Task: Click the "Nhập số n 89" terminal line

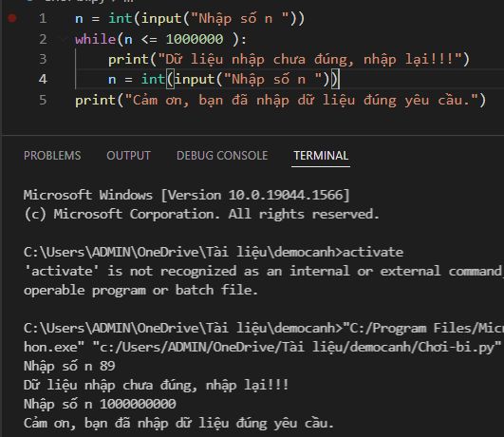Action: coord(69,366)
